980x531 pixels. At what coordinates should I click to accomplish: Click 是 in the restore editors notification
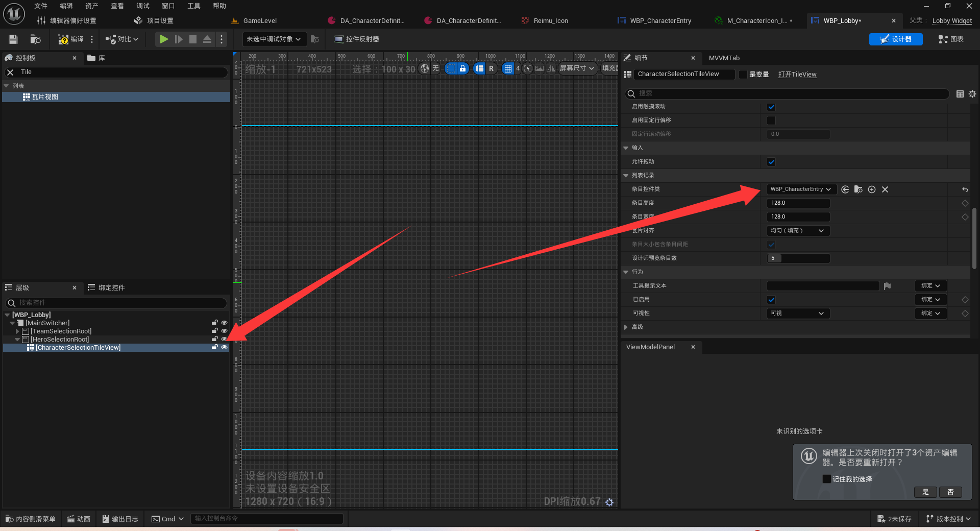[925, 492]
